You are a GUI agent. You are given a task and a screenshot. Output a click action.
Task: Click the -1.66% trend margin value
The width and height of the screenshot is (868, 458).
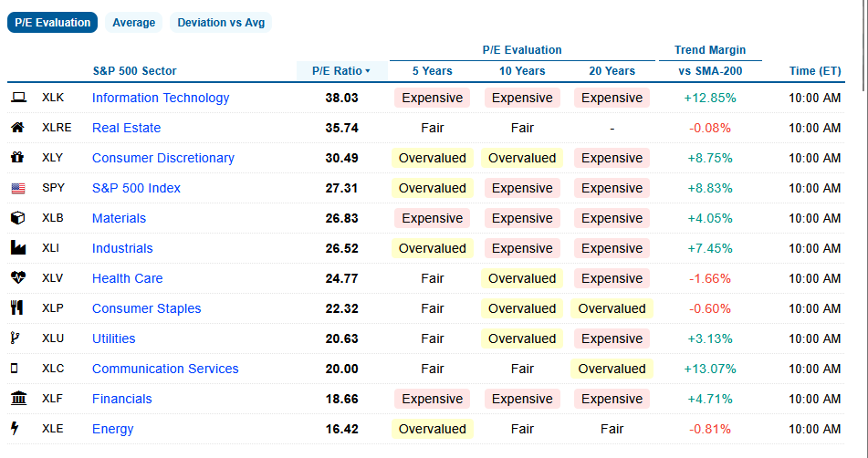(x=710, y=278)
